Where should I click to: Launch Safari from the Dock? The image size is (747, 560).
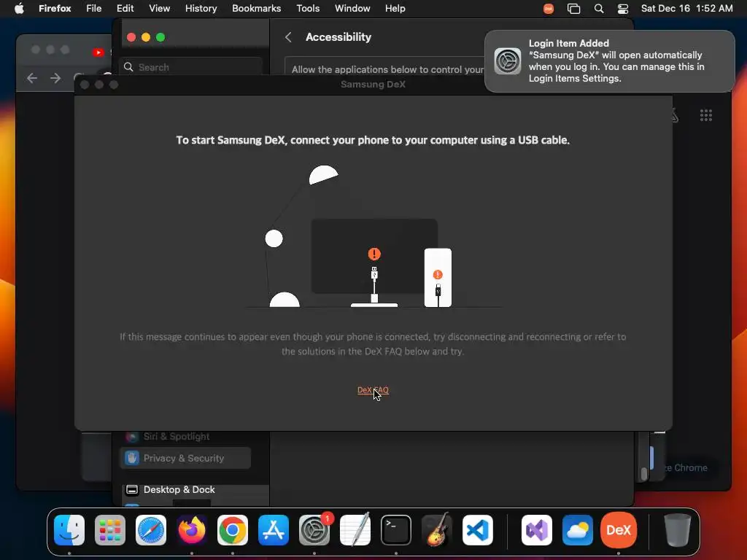[x=151, y=530]
